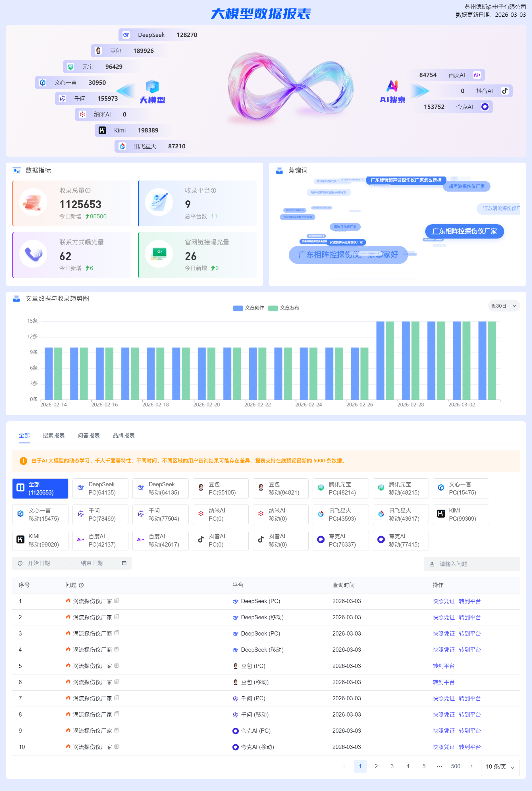The image size is (532, 791).
Task: Click 转到平台 in row 3
Action: [x=469, y=634]
